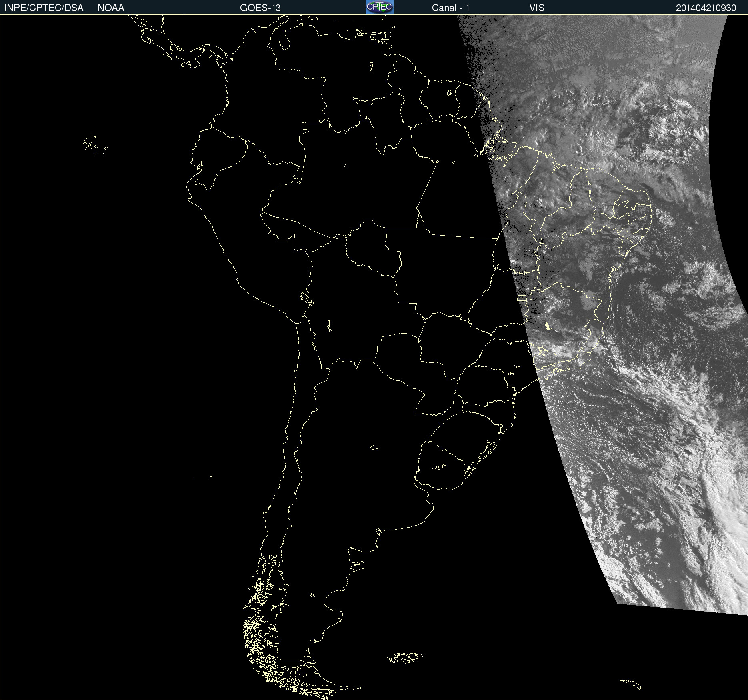This screenshot has width=748, height=700.
Task: Click the CPTEC logo in header
Action: (x=380, y=7)
